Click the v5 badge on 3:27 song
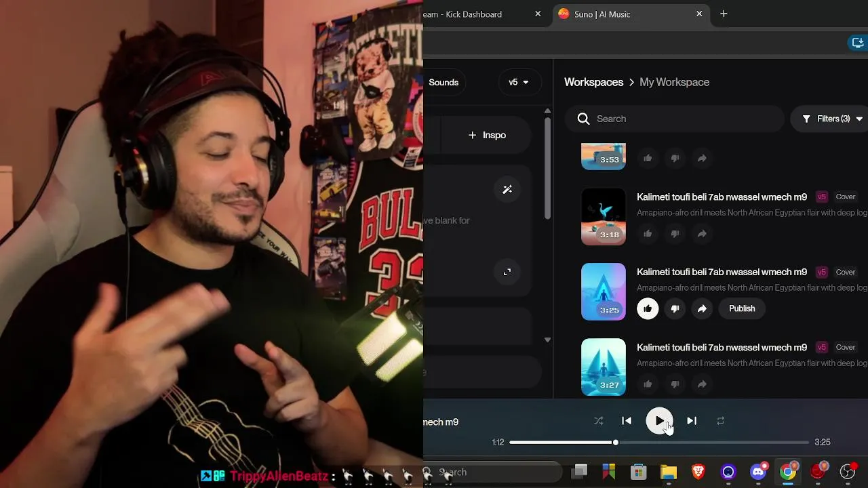Image resolution: width=868 pixels, height=488 pixels. [x=822, y=347]
